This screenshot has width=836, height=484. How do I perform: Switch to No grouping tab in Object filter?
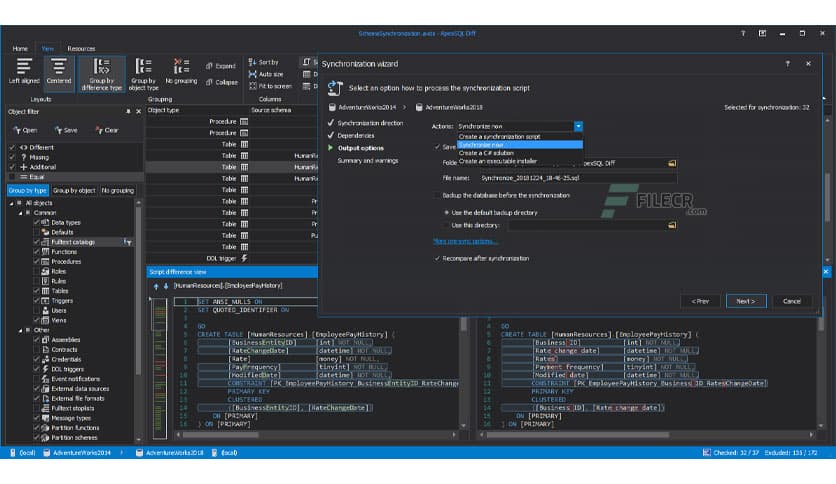click(x=117, y=190)
